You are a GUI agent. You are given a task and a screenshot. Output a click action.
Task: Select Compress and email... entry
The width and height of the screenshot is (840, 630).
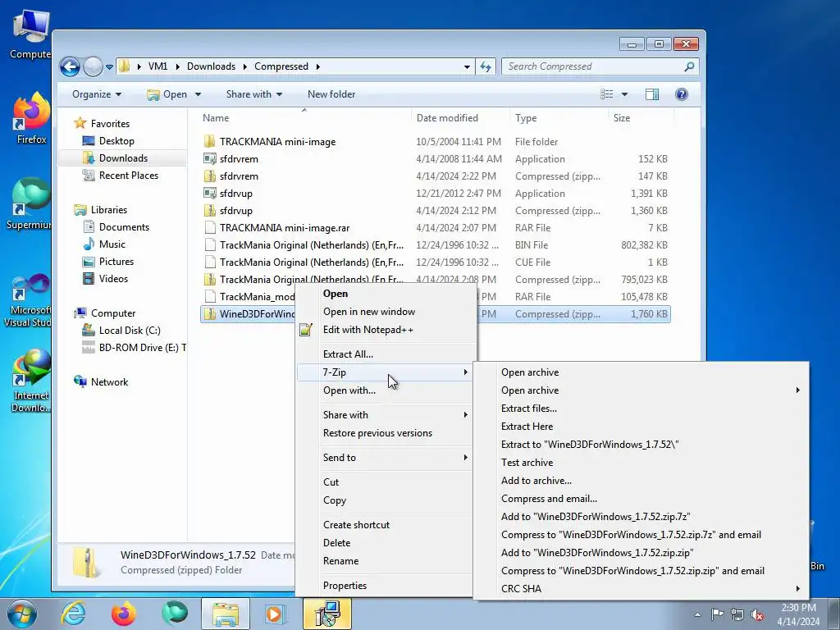coord(641,499)
